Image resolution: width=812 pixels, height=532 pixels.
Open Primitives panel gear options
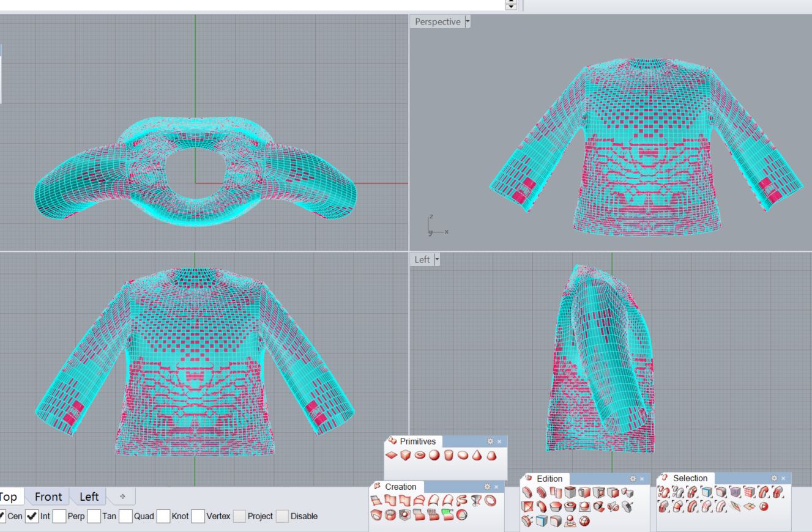click(x=490, y=441)
